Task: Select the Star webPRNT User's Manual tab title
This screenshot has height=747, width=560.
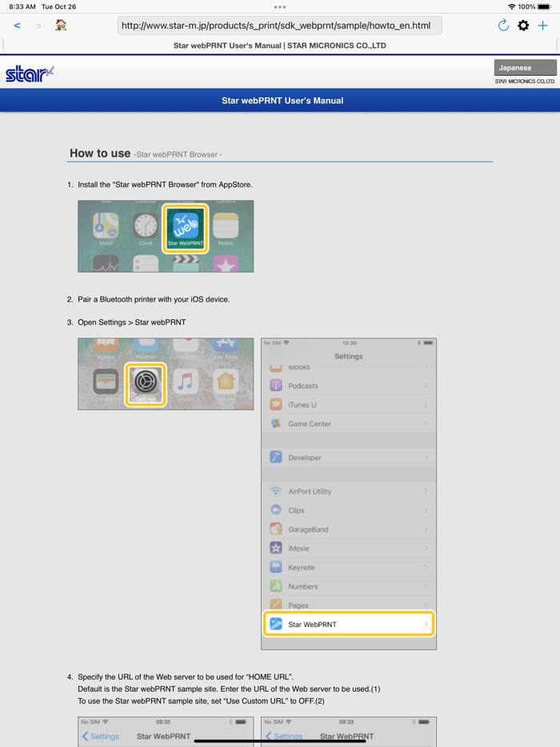Action: tap(280, 46)
